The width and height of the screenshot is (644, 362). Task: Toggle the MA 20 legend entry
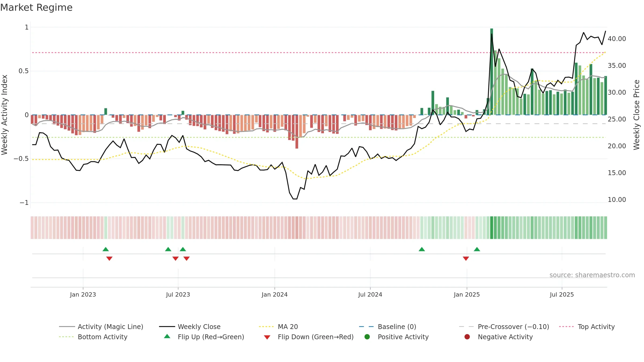[x=278, y=327]
